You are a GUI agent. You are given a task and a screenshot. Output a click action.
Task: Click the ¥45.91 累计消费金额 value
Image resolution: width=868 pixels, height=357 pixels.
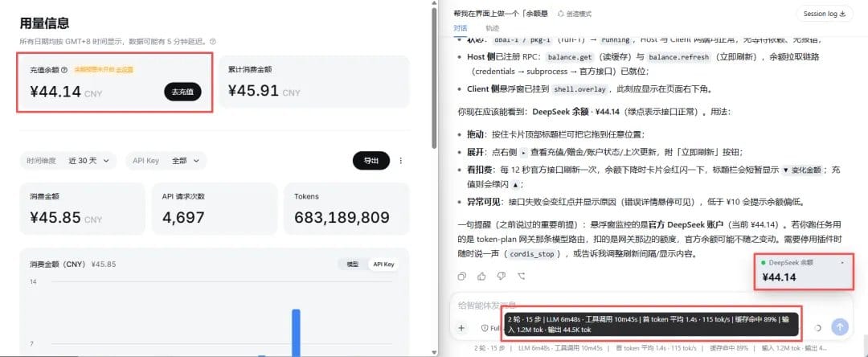coord(264,91)
